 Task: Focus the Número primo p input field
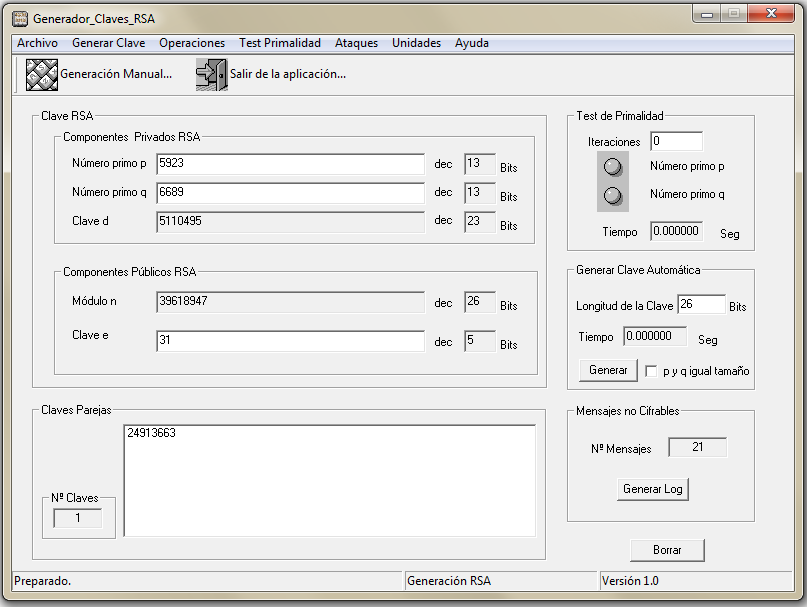(290, 164)
